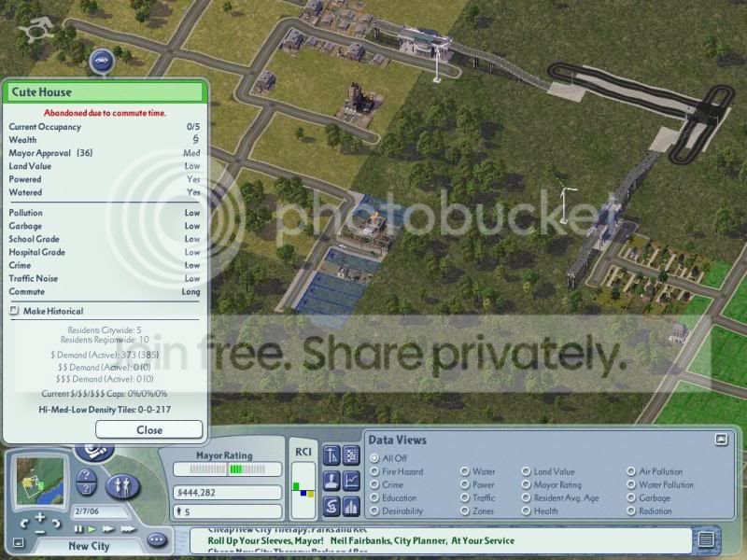Close the Cute House query window
This screenshot has height=560, width=747.
coord(149,429)
